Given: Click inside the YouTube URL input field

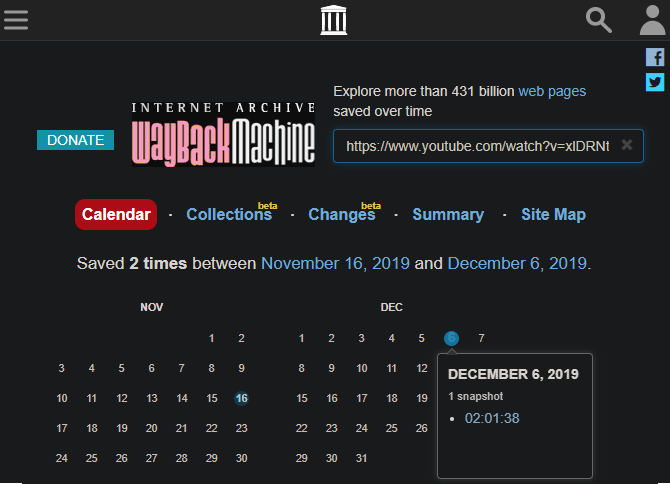Looking at the screenshot, I should pyautogui.click(x=476, y=146).
